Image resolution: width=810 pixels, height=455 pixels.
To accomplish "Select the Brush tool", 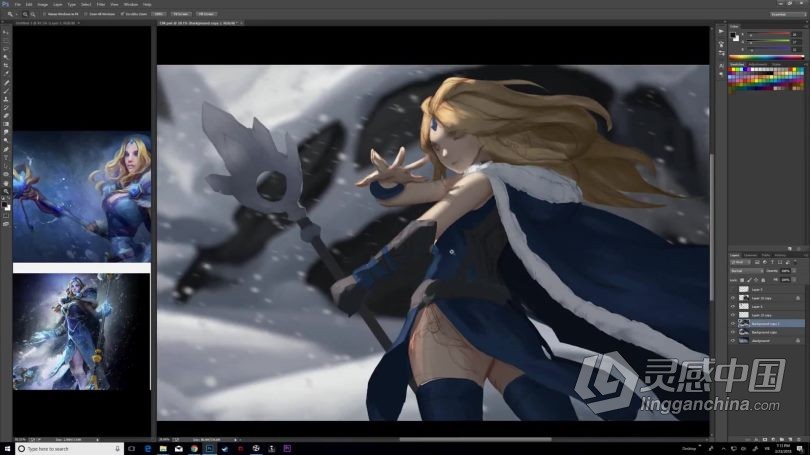I will coord(7,90).
